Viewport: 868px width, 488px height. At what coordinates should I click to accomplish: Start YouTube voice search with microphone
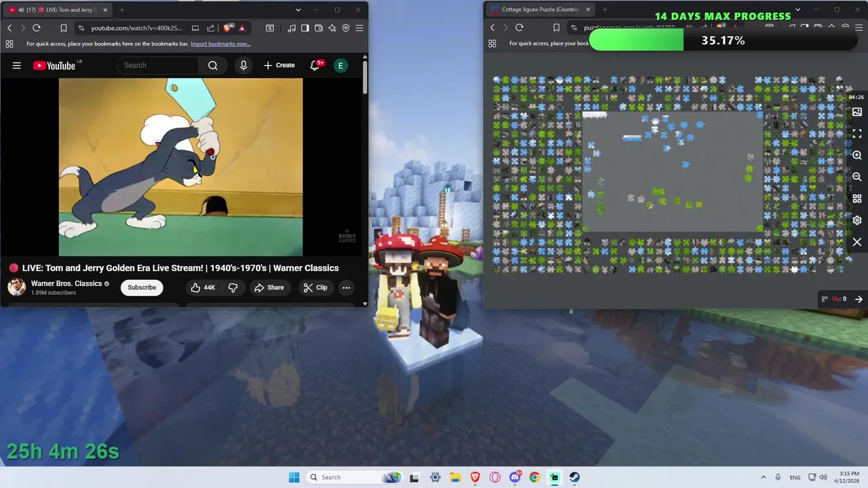pyautogui.click(x=243, y=65)
